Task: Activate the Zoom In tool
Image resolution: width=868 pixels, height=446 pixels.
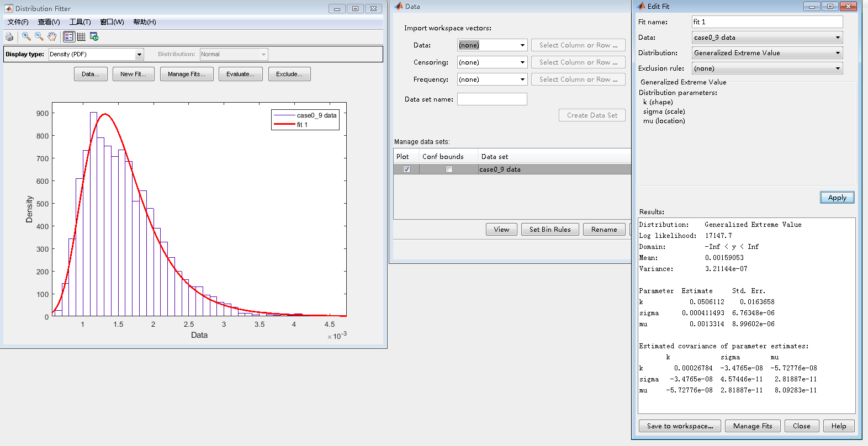Action: [x=26, y=36]
